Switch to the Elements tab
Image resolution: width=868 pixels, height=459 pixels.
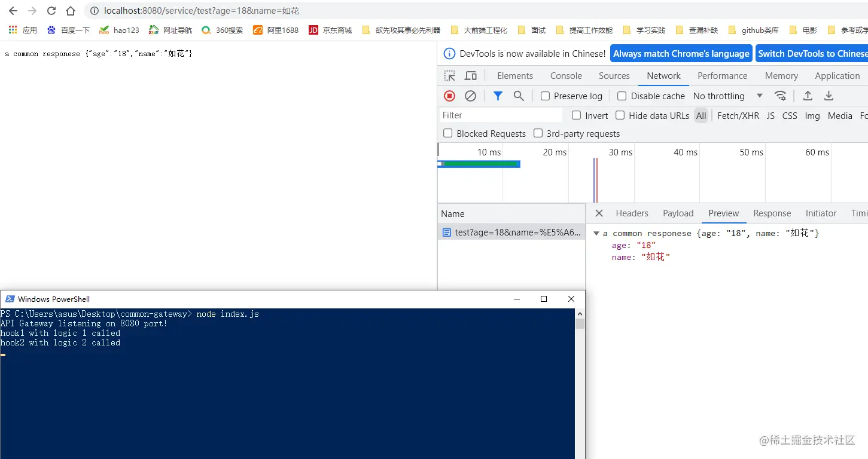(515, 76)
